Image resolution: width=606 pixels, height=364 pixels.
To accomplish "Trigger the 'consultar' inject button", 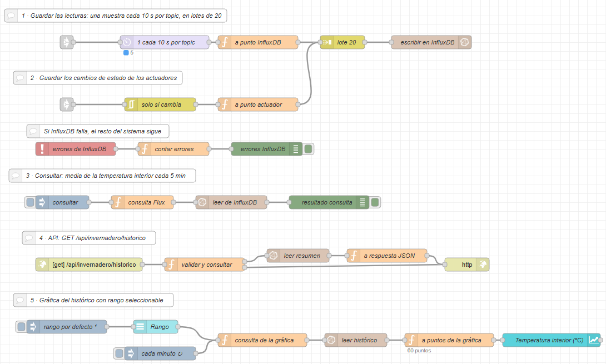I will (x=30, y=202).
